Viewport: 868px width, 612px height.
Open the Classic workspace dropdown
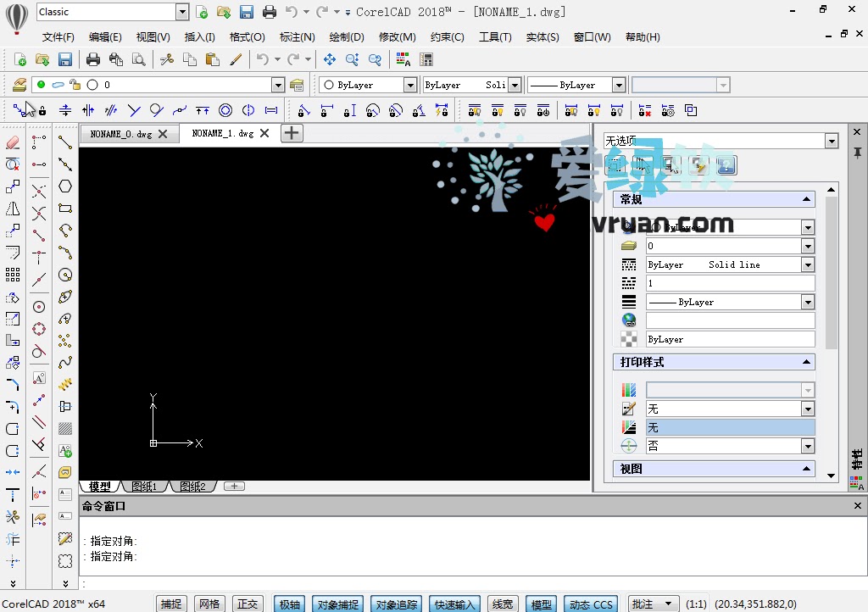(182, 12)
